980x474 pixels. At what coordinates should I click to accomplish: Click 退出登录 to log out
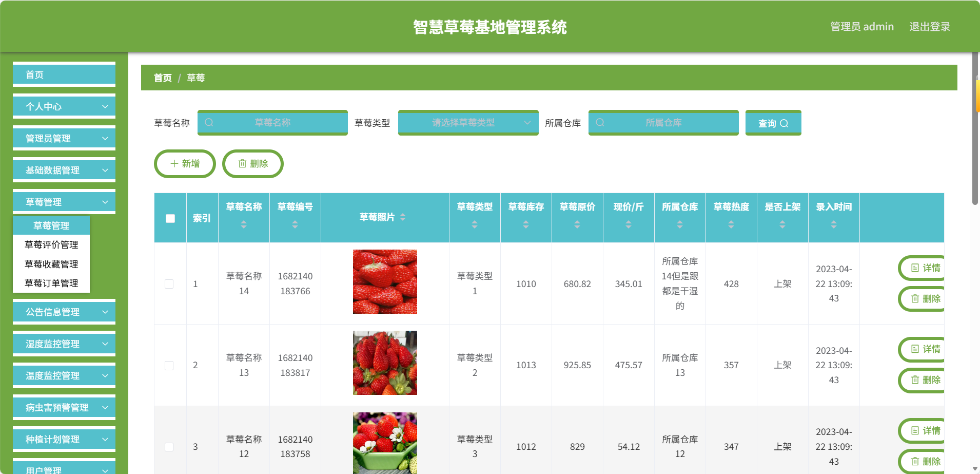(930, 27)
